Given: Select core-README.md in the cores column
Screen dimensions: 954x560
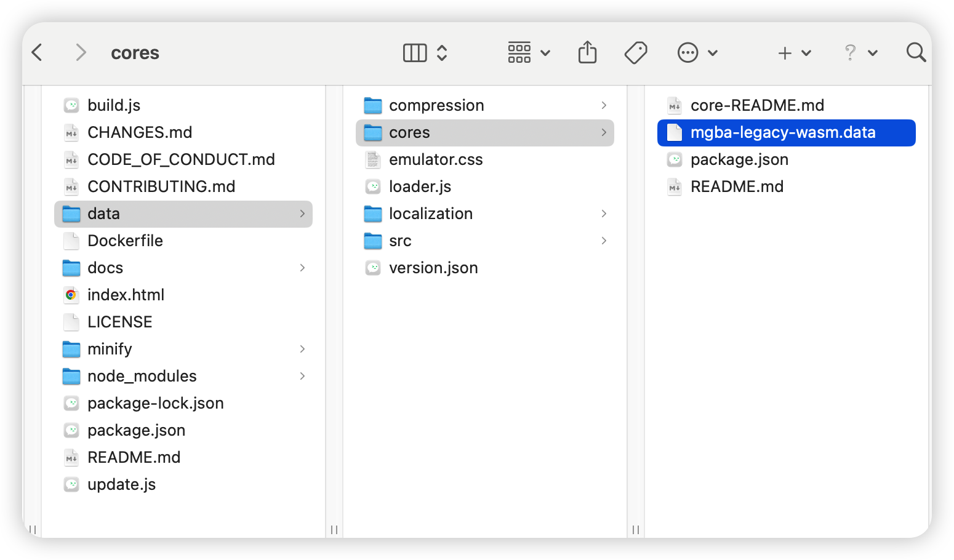Looking at the screenshot, I should pos(756,105).
